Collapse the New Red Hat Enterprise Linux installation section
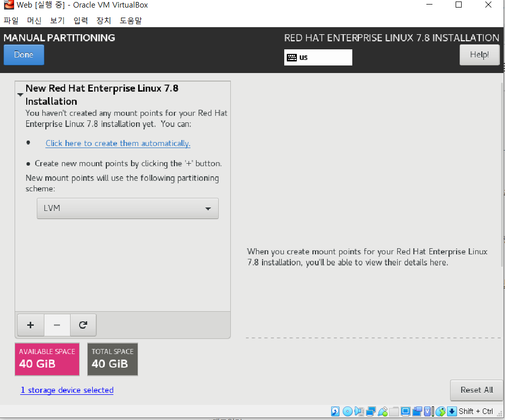 20,95
